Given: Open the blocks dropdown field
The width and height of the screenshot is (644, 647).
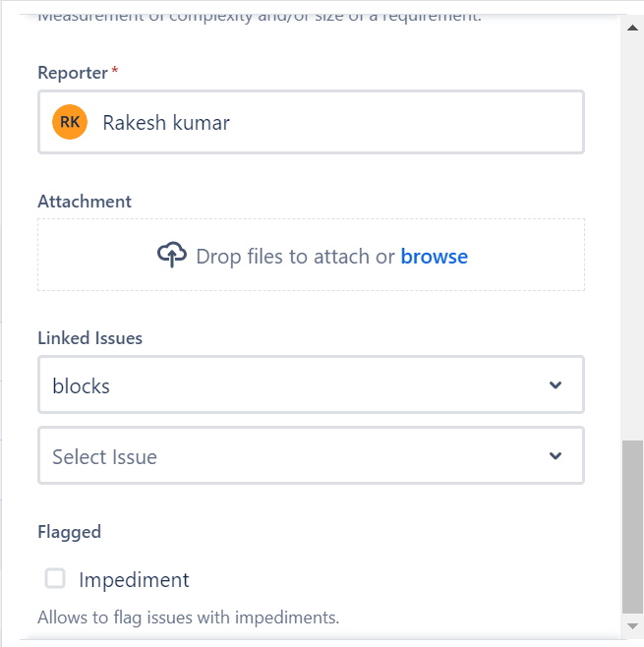Looking at the screenshot, I should [x=295, y=385].
